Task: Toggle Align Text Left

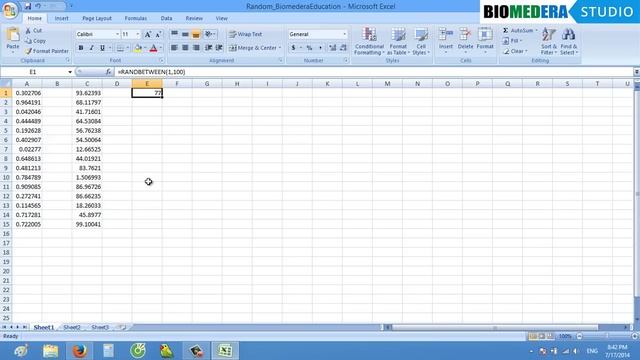Action: coord(174,48)
